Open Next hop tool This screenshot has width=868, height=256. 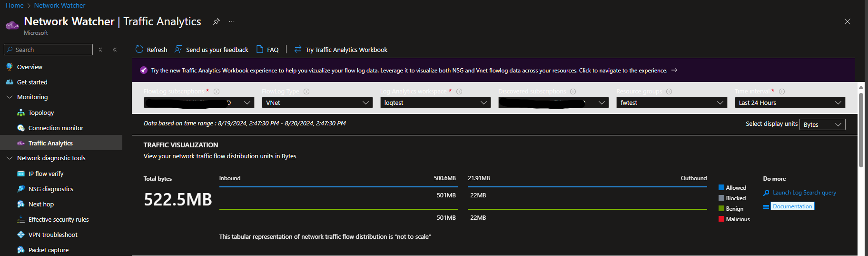pyautogui.click(x=41, y=204)
